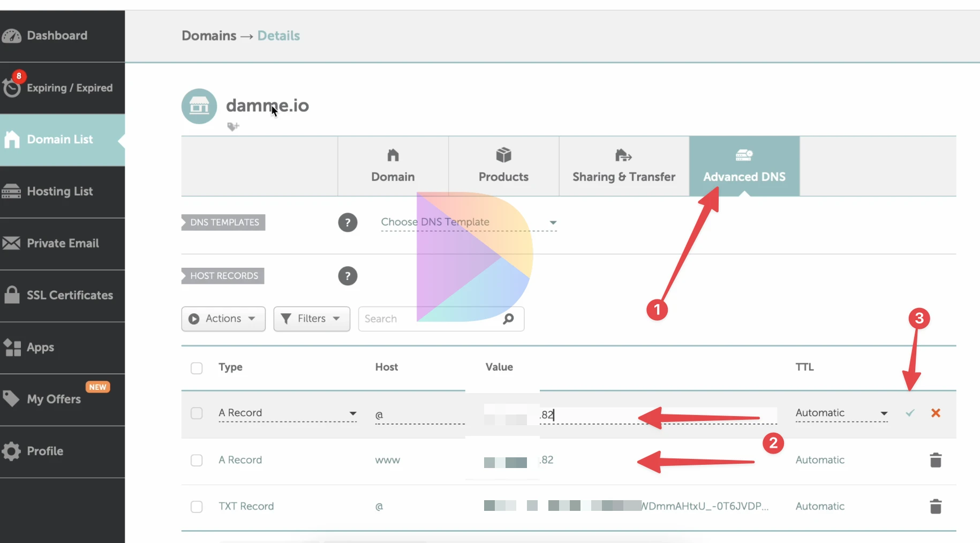The width and height of the screenshot is (980, 543).
Task: Save the record with the green checkmark
Action: click(910, 413)
